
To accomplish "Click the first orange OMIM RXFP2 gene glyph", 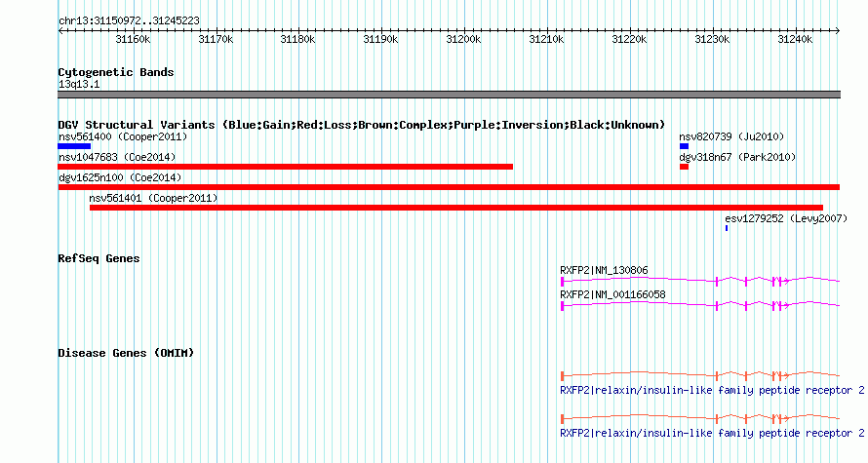I will point(700,376).
